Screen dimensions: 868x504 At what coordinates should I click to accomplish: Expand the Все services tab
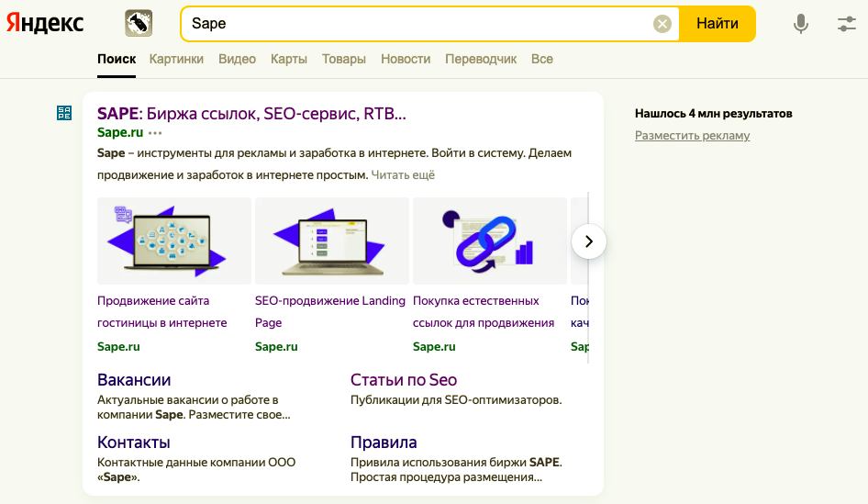coord(542,60)
